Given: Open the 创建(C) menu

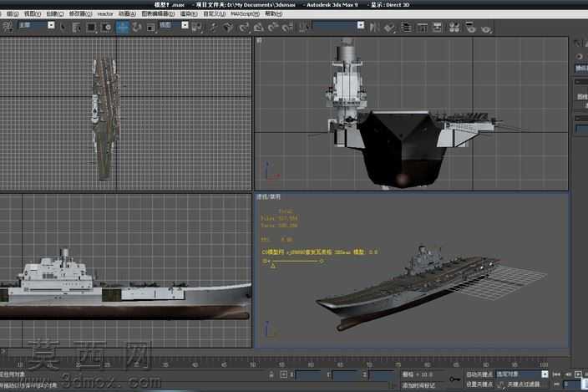Looking at the screenshot, I should tap(55, 14).
